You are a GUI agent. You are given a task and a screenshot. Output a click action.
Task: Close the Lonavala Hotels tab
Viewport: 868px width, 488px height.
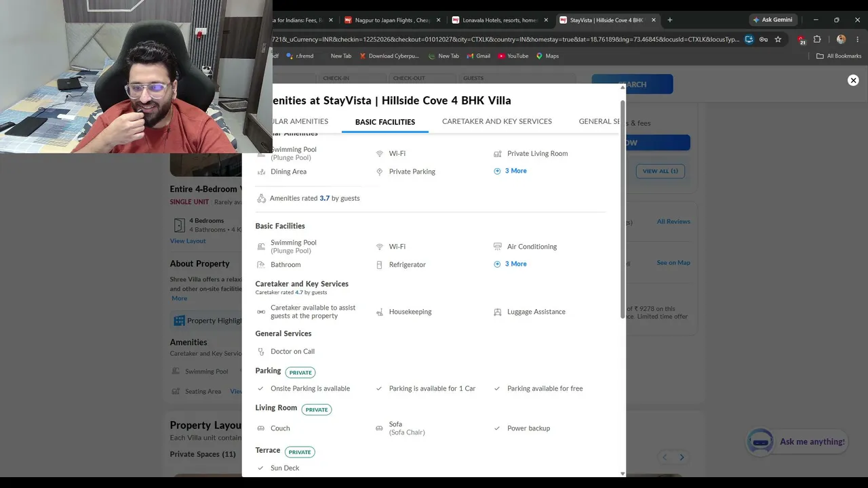click(546, 20)
